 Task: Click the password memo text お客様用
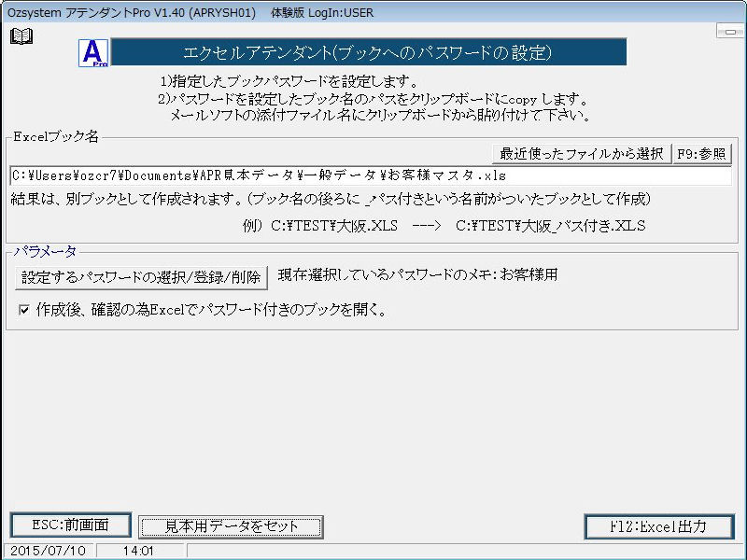[529, 274]
